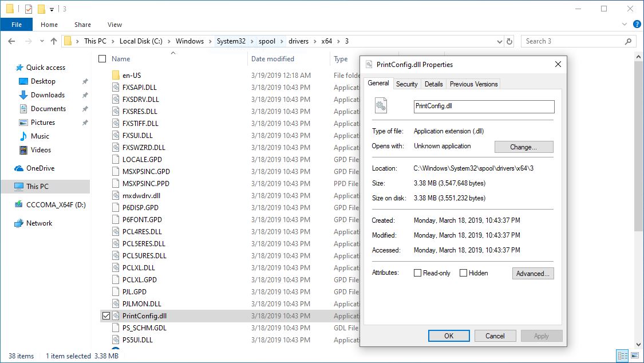Click Local Disk (C:) breadcrumb

coord(141,41)
